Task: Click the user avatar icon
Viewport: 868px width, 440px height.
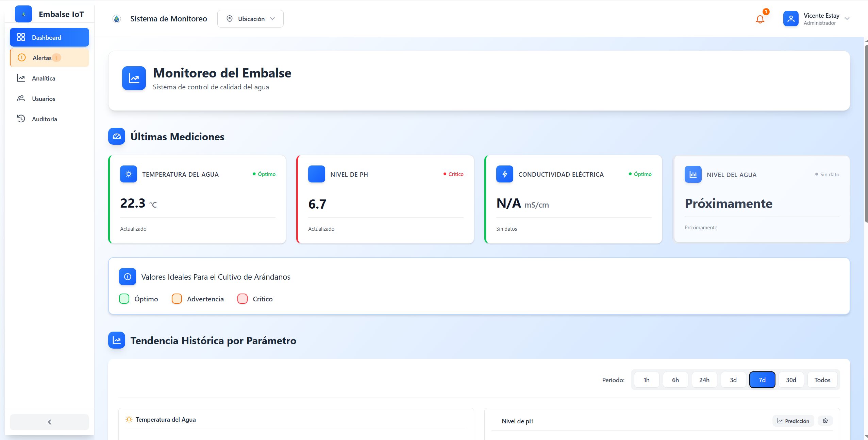Action: coord(791,19)
